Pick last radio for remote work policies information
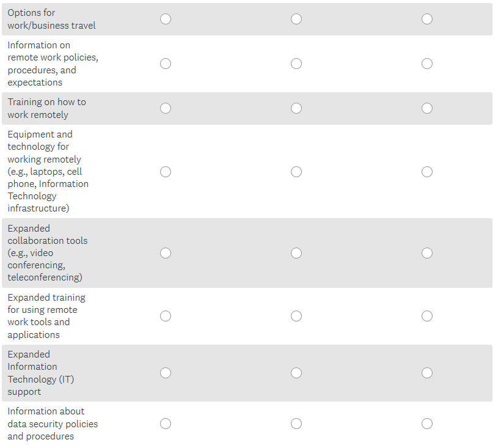The image size is (501, 448). tap(427, 64)
